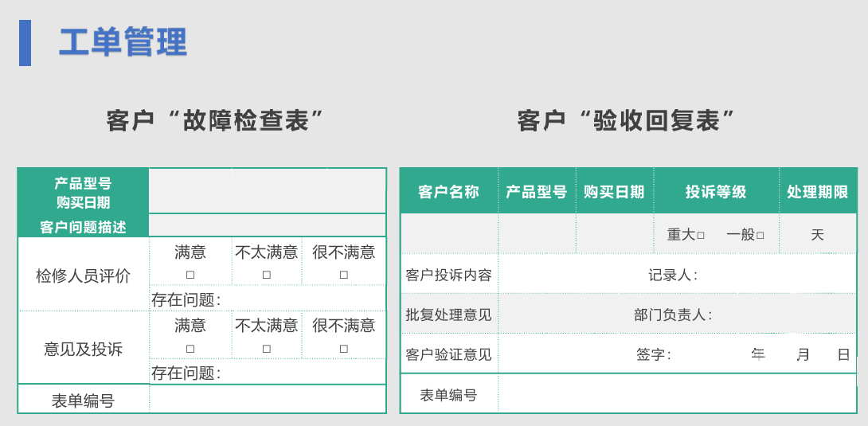
Task: Click the 检修人员评价 row label
Action: point(83,276)
